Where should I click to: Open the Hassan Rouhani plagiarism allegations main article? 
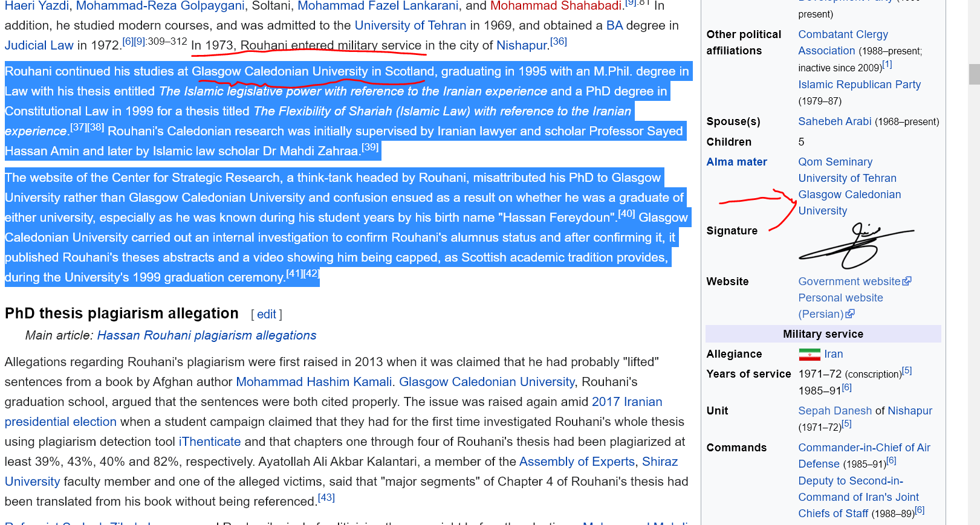tap(207, 335)
